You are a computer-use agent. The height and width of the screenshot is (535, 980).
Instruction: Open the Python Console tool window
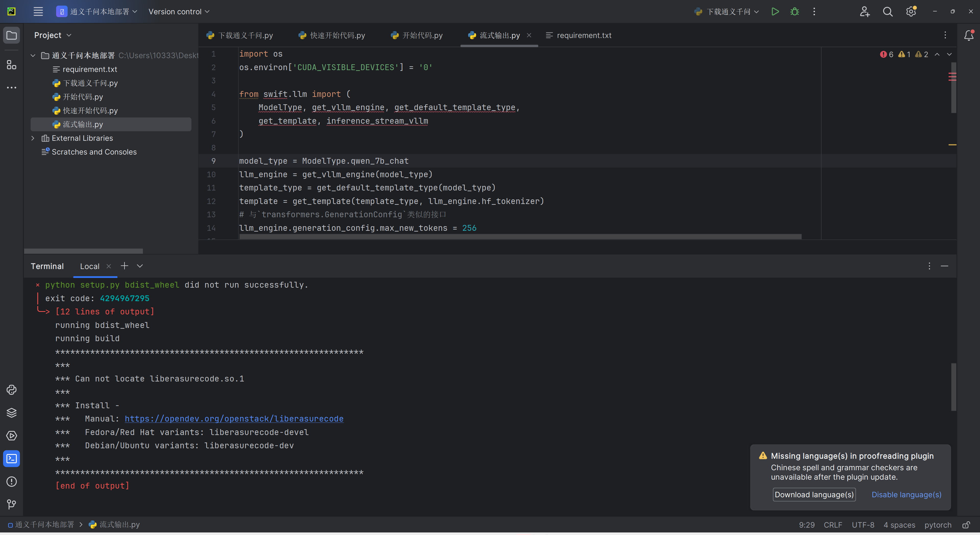coord(11,390)
